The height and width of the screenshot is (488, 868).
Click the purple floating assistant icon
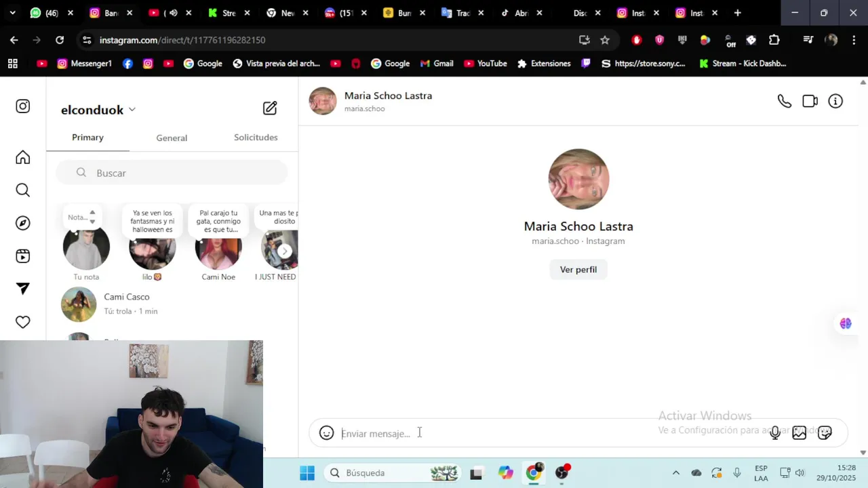coord(846,323)
